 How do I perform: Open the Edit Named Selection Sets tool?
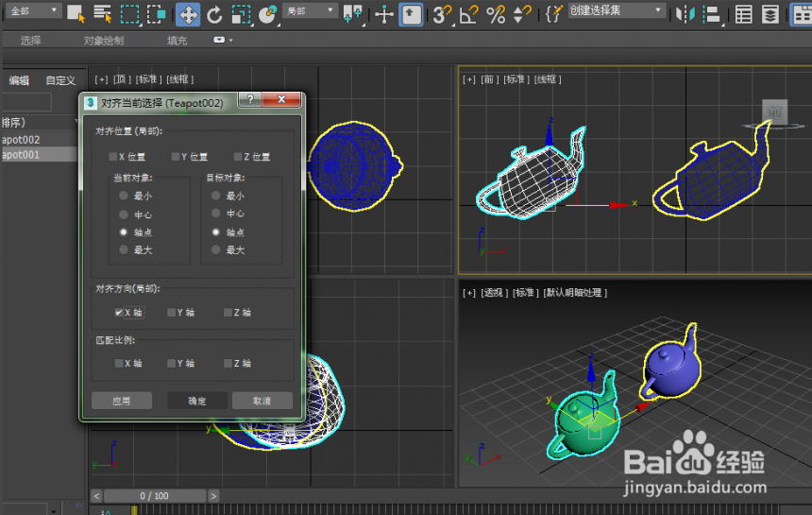553,14
